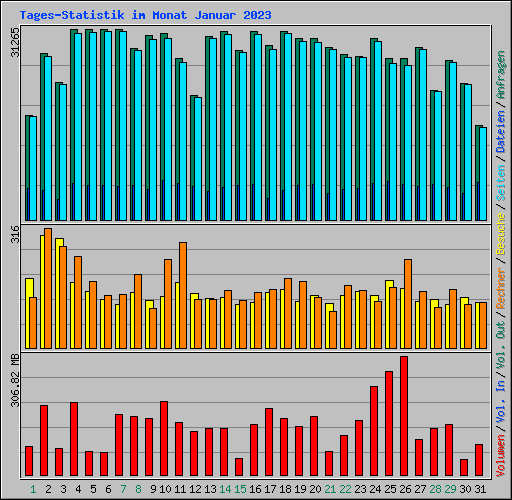Click the yellow Besuche bar for day 1
Image resolution: width=512 pixels, height=500 pixels.
coord(27,313)
